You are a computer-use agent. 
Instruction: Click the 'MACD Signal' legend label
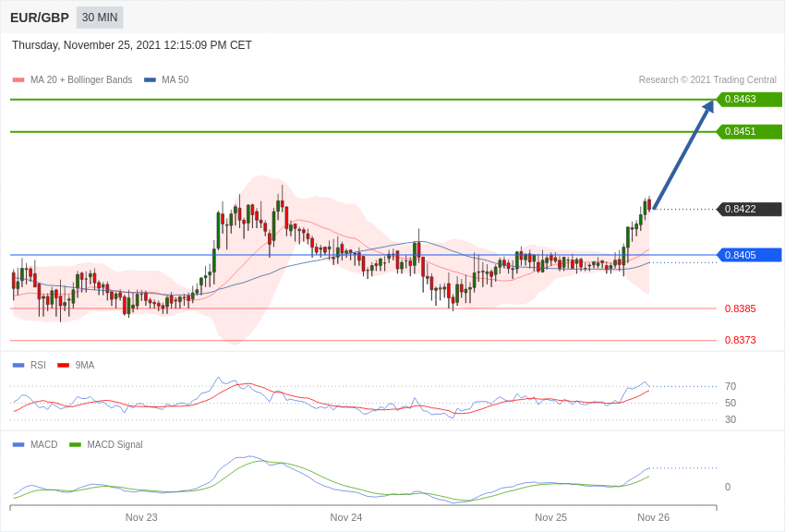(x=115, y=445)
